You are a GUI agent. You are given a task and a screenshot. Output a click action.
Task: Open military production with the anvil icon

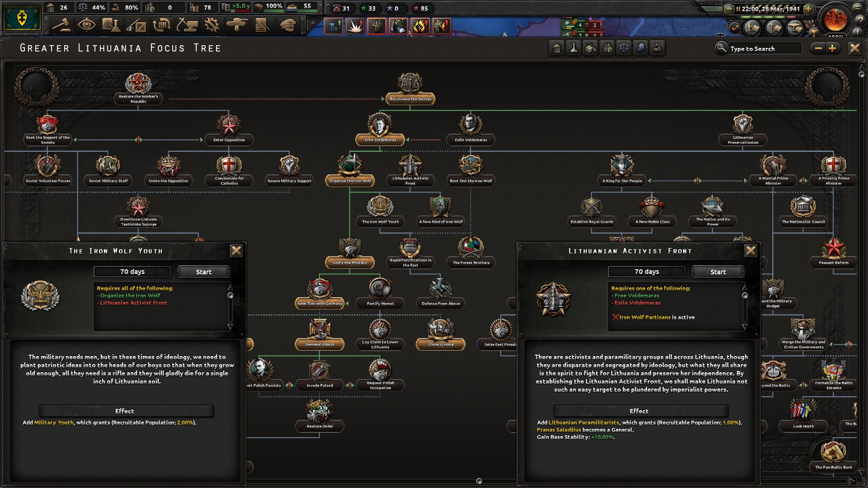click(x=186, y=26)
